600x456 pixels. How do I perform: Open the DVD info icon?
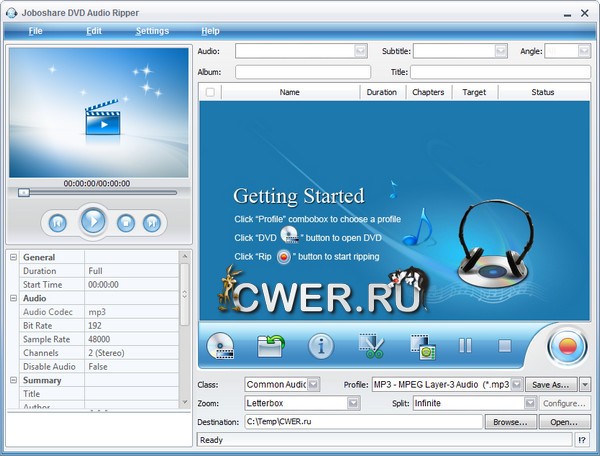tap(321, 347)
